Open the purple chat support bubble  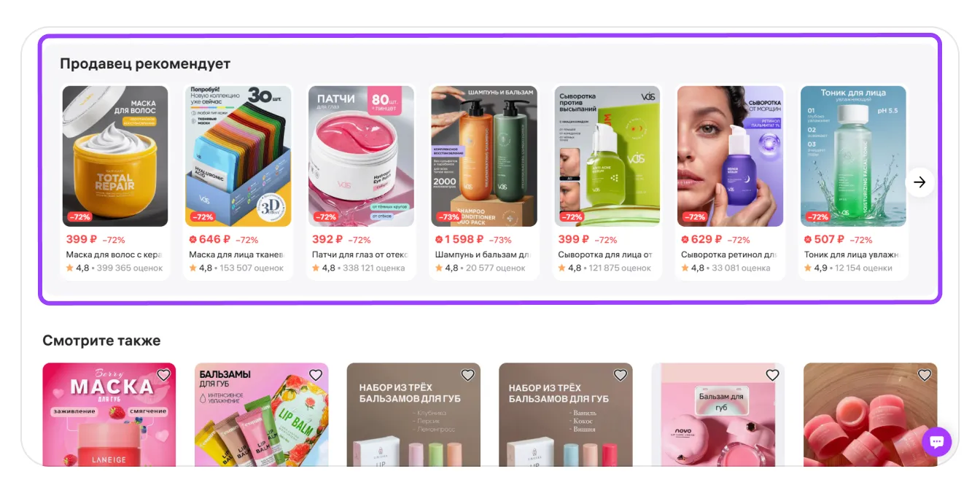[937, 442]
